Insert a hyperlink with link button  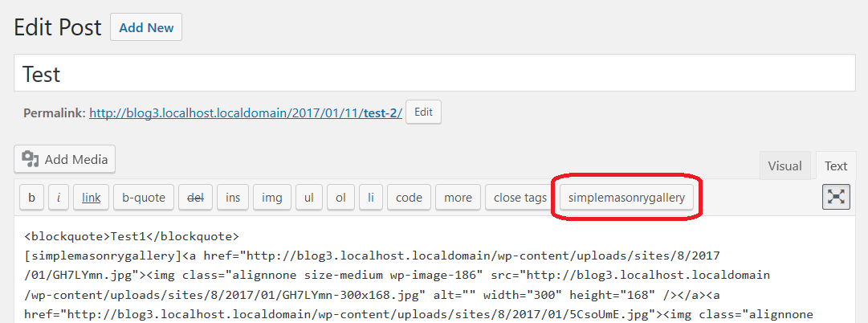pyautogui.click(x=92, y=197)
